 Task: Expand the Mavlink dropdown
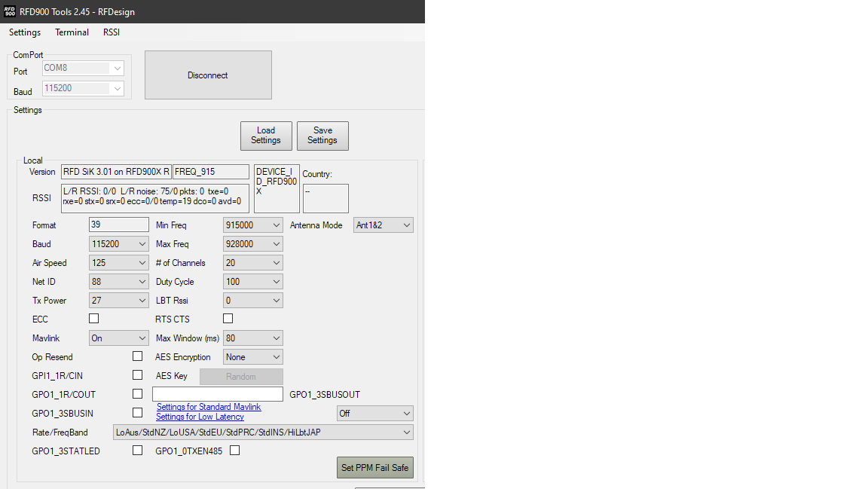click(x=118, y=338)
